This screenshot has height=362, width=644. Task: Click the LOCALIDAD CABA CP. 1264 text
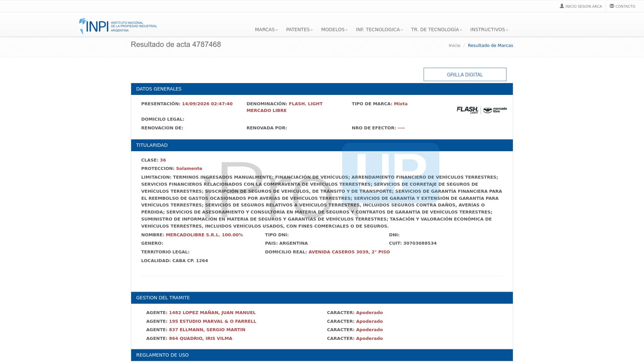point(174,261)
